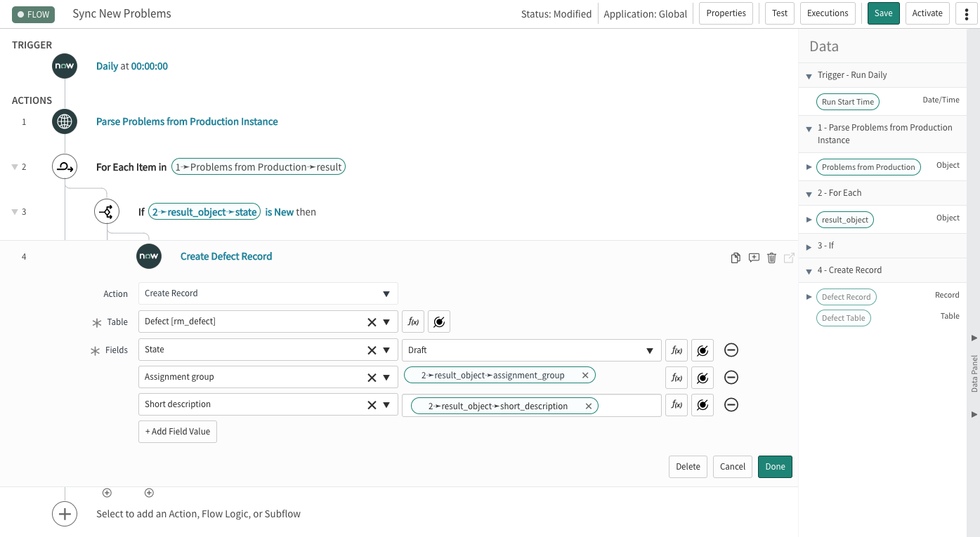Expand Problems from Production object pill
Screen dimensions: 980x537
tap(809, 167)
